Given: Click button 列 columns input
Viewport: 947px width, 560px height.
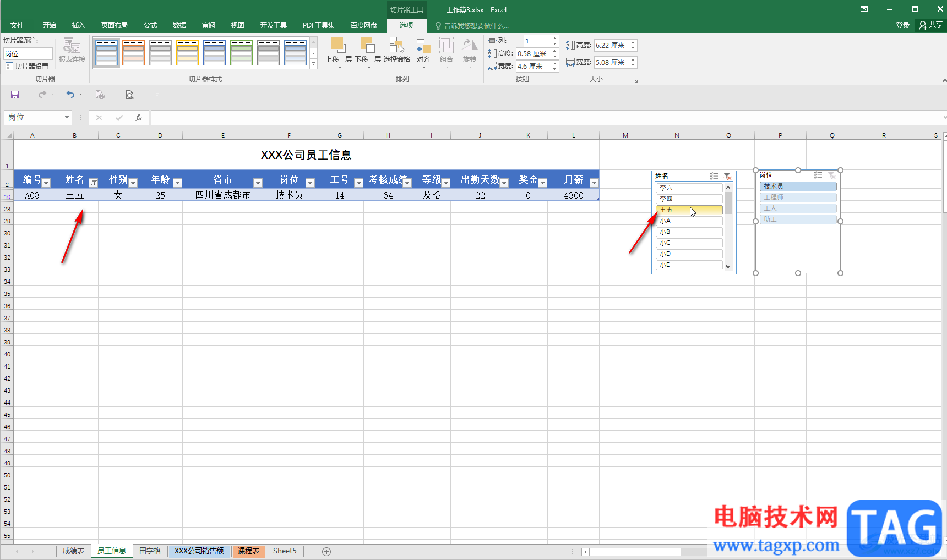Looking at the screenshot, I should click(x=537, y=41).
